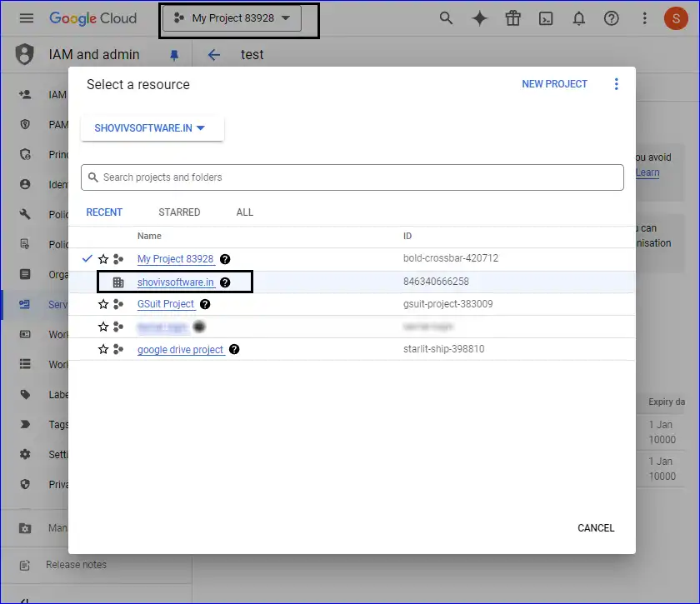Expand the My Project 83928 project picker
Viewport: 700px width, 604px height.
(x=232, y=18)
